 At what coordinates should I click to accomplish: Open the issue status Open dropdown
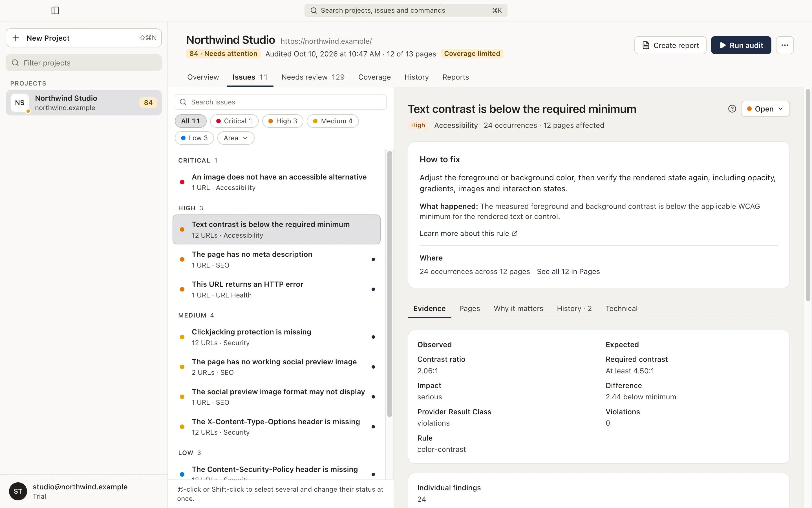point(765,109)
